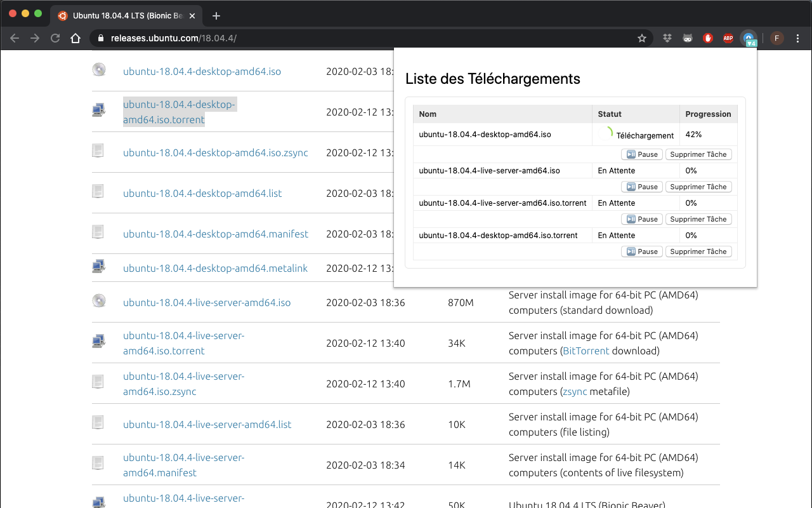The image size is (812, 508).
Task: Open the F profile avatar
Action: (x=777, y=38)
